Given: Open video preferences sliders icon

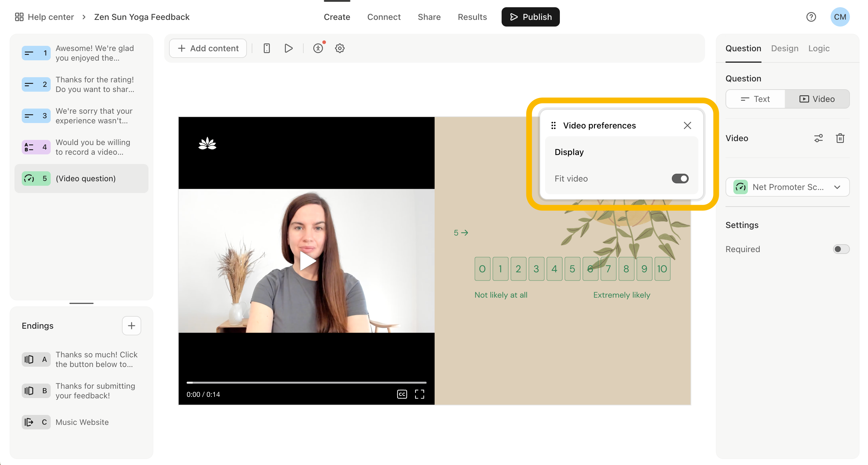Looking at the screenshot, I should click(819, 138).
